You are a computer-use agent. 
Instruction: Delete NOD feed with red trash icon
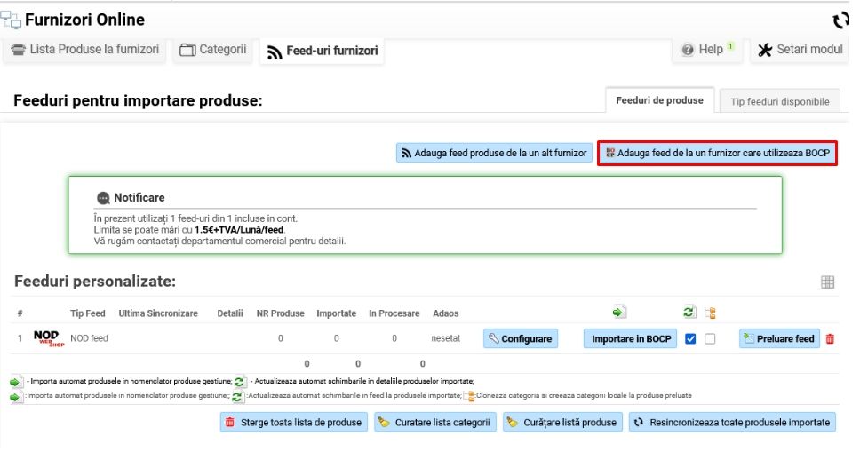[830, 338]
